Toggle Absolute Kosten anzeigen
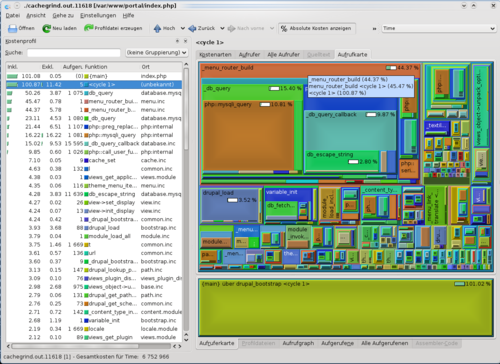Screen dimensions: 500x364 tap(316, 28)
